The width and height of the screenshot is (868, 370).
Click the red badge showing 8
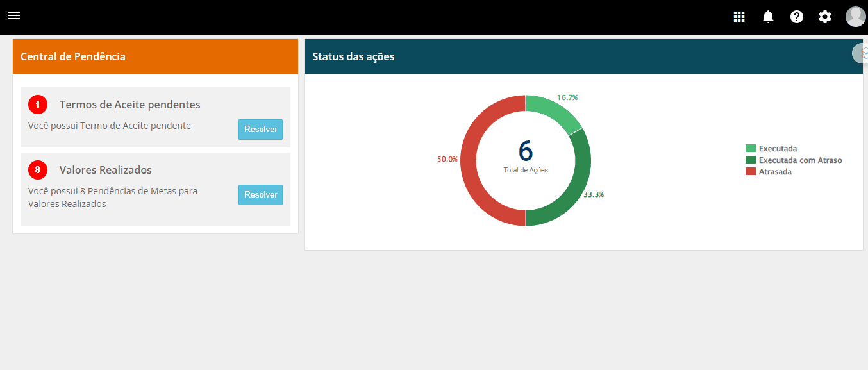click(x=38, y=170)
